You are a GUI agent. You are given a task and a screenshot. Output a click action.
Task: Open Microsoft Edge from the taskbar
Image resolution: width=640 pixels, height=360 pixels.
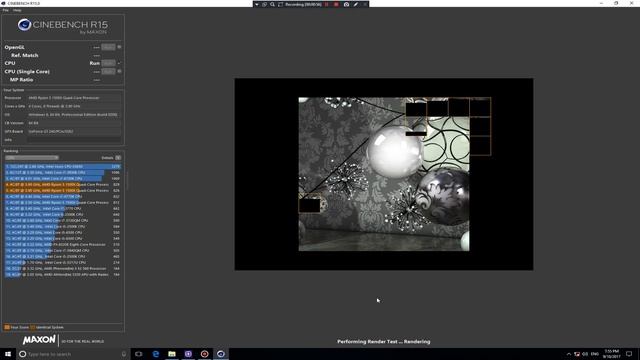point(156,354)
